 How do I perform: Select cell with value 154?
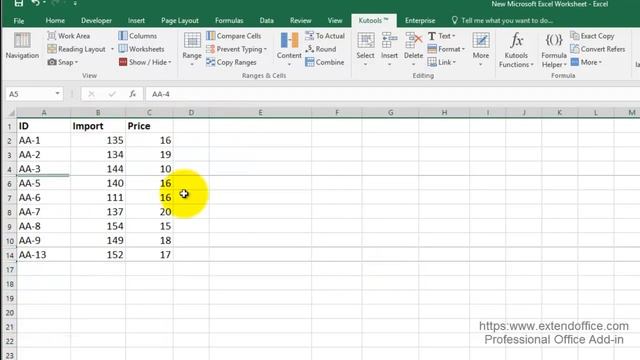98,226
